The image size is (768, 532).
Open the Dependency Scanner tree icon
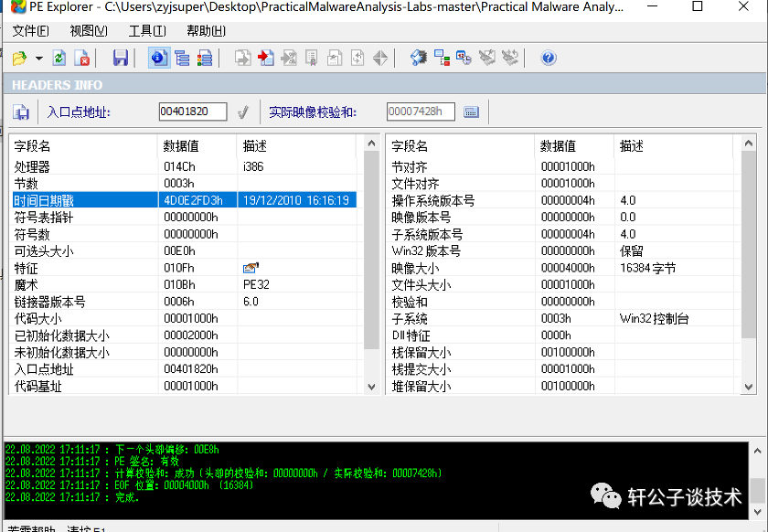pyautogui.click(x=442, y=59)
